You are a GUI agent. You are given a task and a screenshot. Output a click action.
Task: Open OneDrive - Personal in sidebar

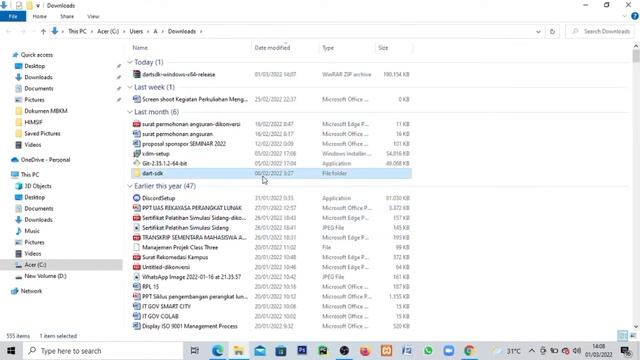pos(45,160)
